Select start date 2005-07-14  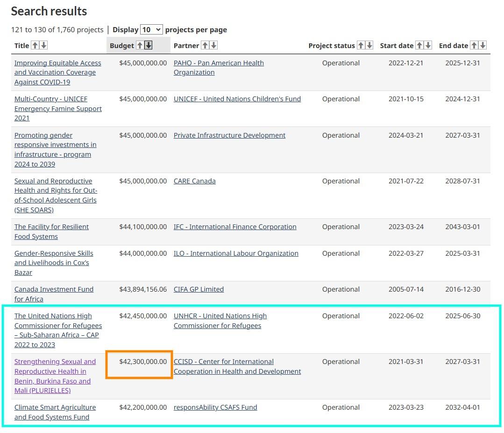[x=406, y=290]
